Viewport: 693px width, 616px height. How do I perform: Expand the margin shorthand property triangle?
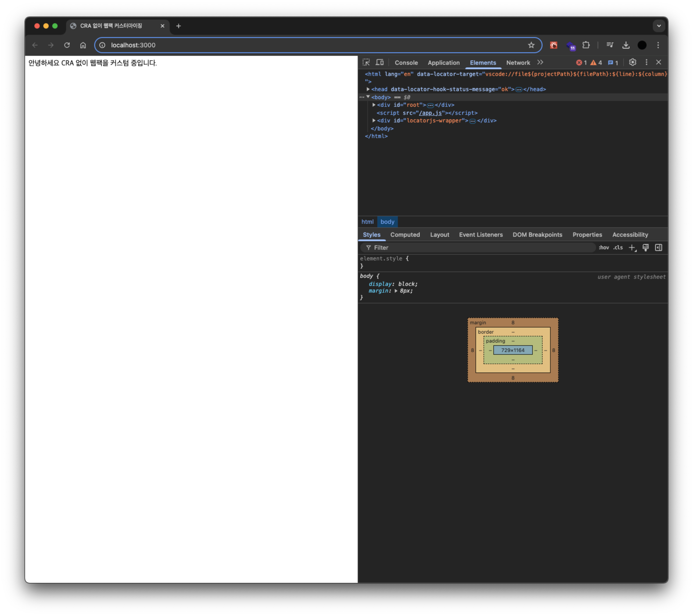396,291
